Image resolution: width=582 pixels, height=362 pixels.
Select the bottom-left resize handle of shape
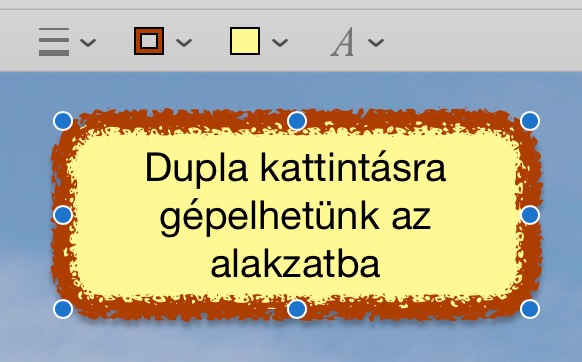click(63, 309)
